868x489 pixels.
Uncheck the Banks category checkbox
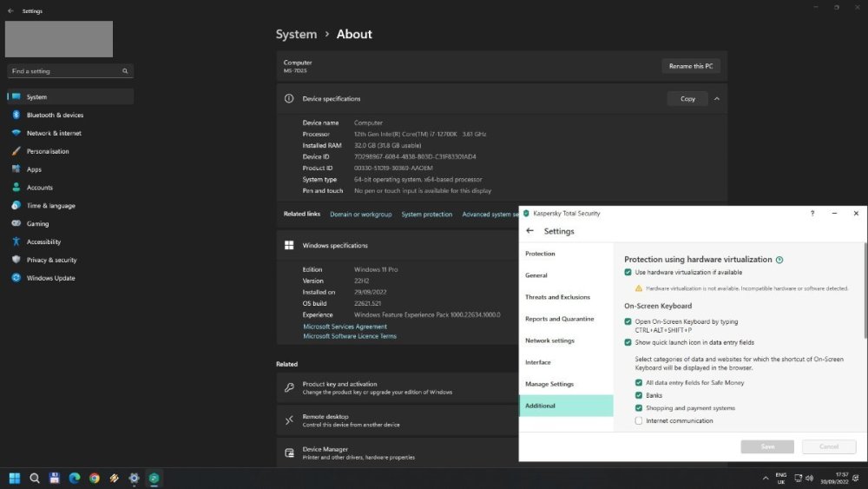[x=639, y=395]
